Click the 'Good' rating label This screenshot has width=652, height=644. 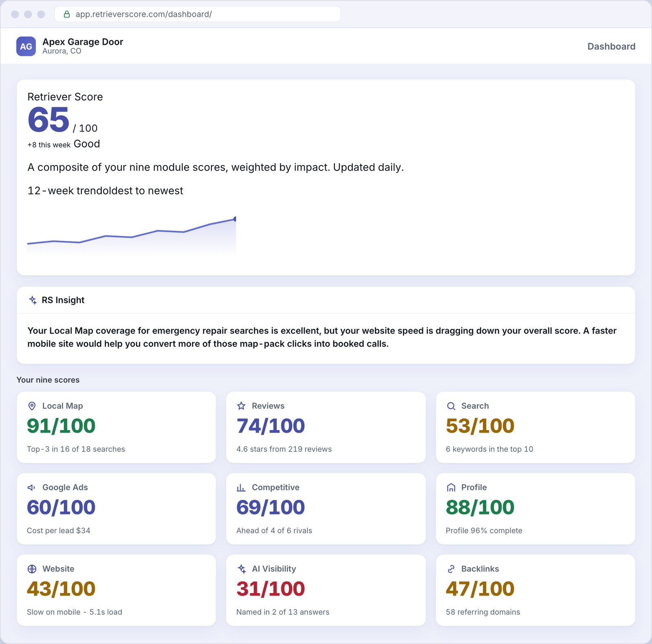pos(87,144)
